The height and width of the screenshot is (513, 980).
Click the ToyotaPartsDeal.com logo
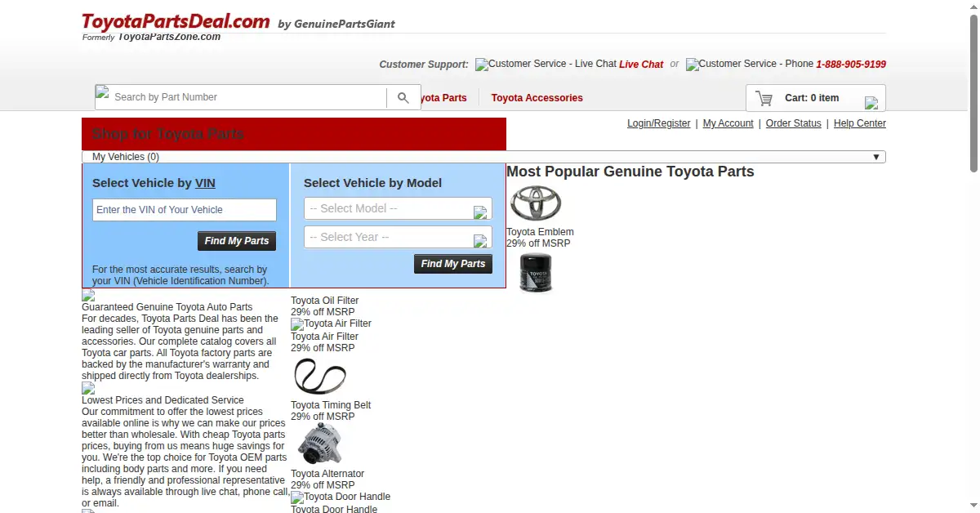click(x=176, y=22)
